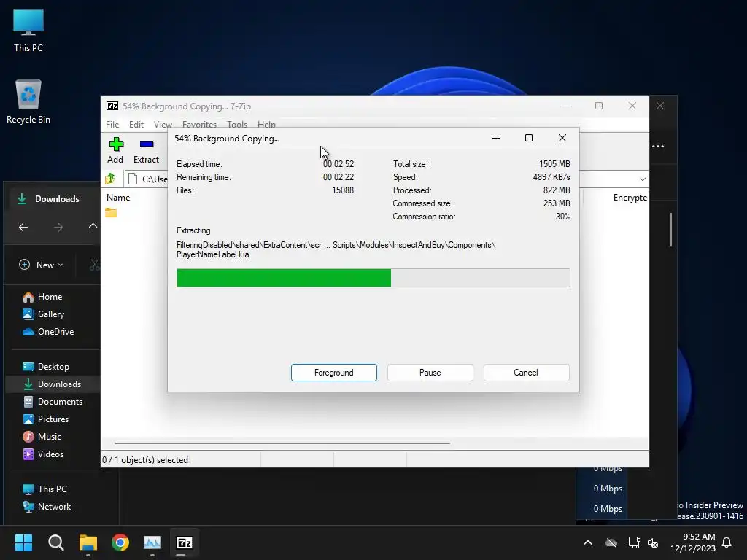Click the Extract toolbar icon in 7-Zip
747x560 pixels.
pos(146,150)
